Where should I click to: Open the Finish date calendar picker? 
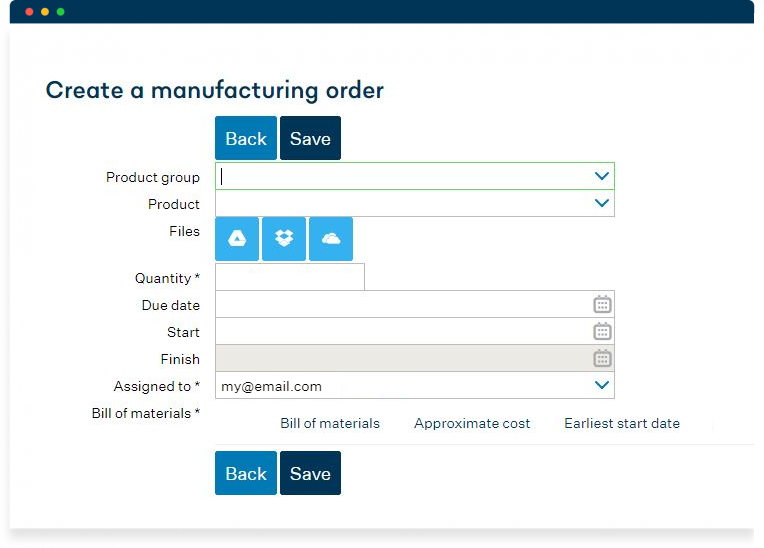click(x=602, y=359)
